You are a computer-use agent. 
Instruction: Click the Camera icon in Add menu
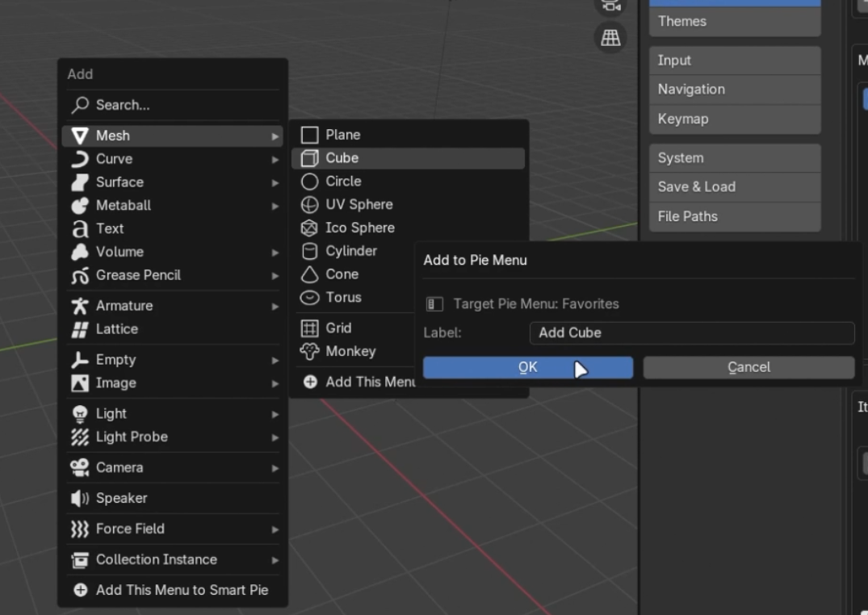click(x=80, y=468)
